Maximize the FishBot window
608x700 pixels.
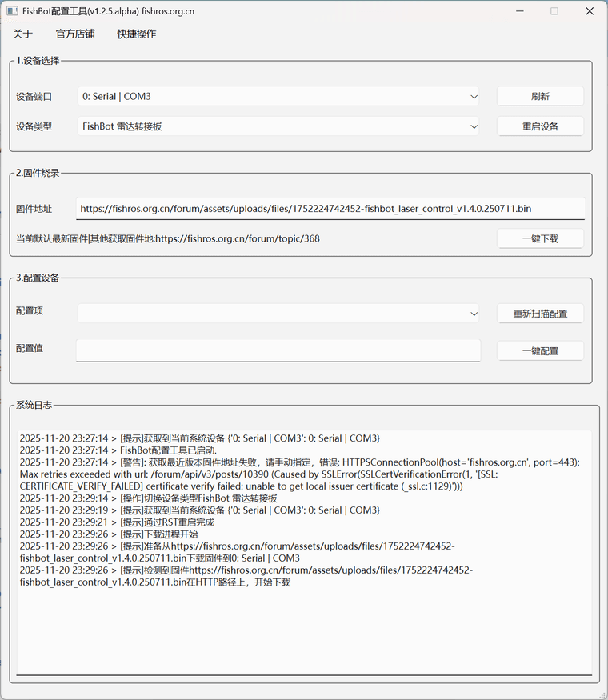point(554,11)
